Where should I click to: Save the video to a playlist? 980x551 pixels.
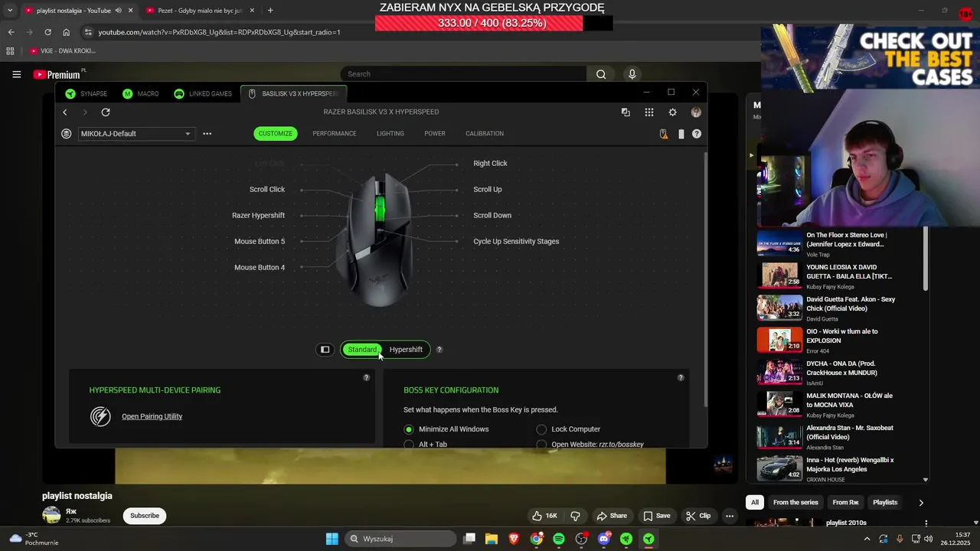click(x=657, y=516)
